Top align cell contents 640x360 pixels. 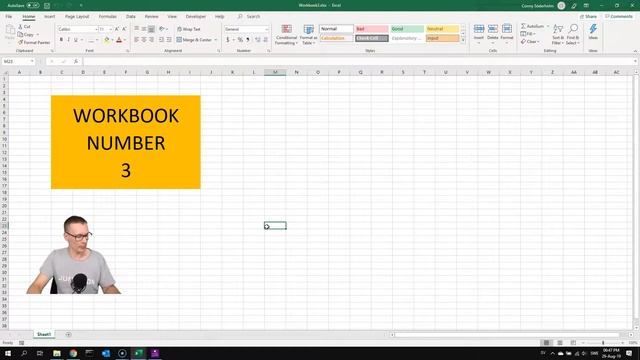[x=137, y=29]
